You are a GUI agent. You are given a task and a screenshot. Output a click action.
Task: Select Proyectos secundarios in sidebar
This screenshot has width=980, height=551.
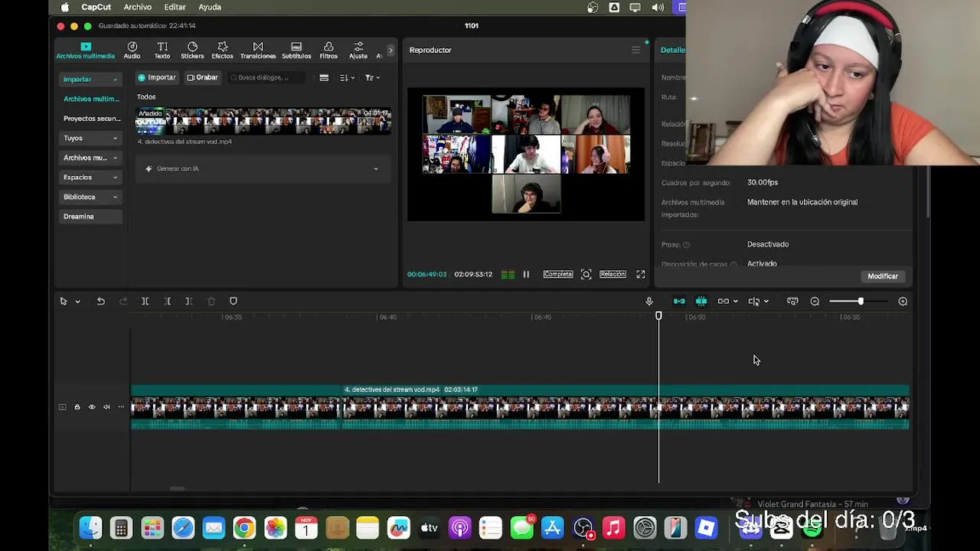point(92,119)
